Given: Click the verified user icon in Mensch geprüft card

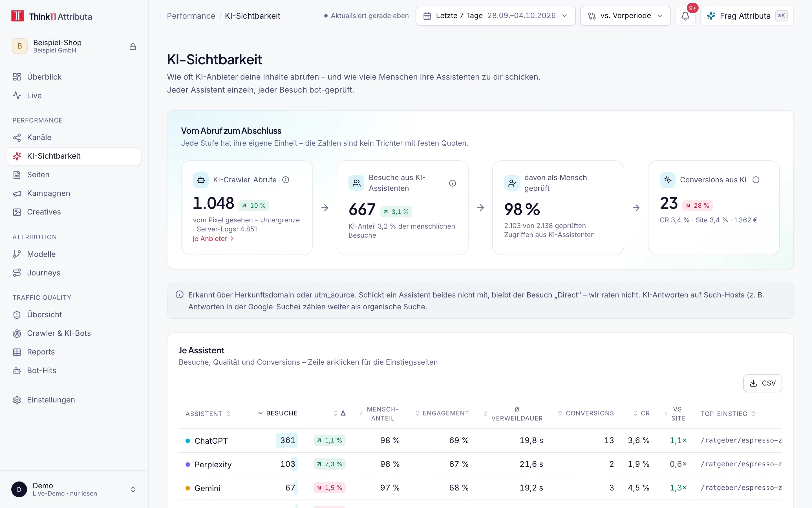Looking at the screenshot, I should (512, 183).
